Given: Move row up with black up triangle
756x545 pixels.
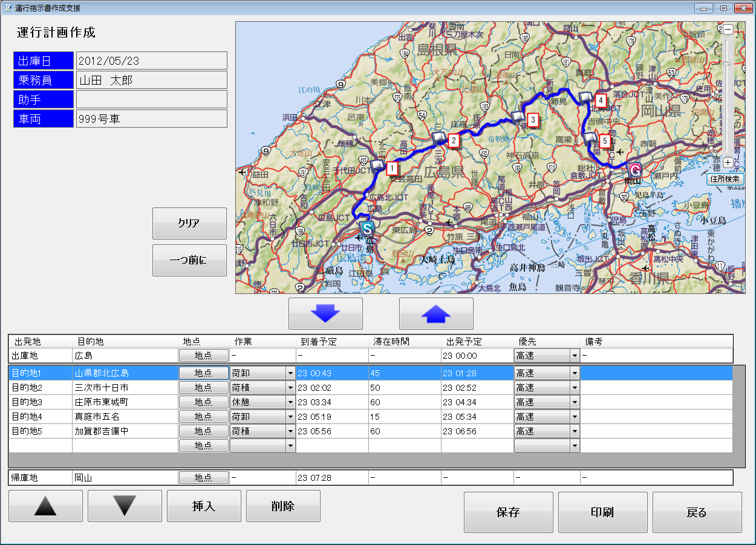Looking at the screenshot, I should 46,506.
